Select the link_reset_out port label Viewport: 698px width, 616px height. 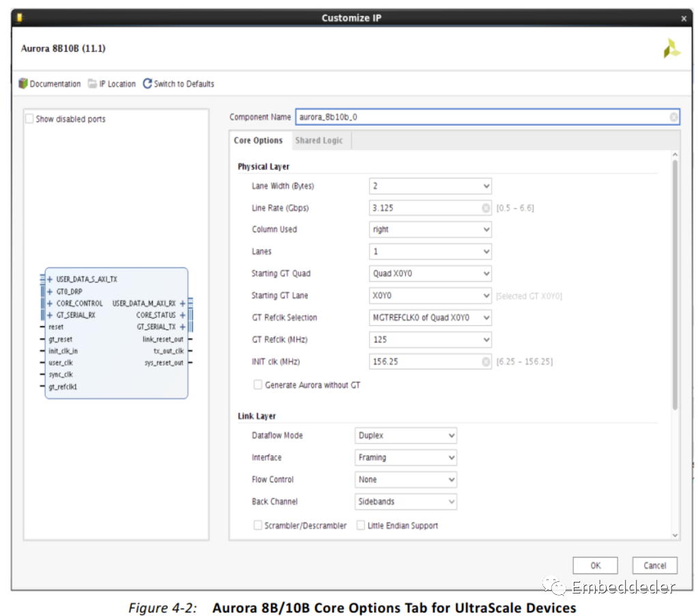click(x=163, y=339)
